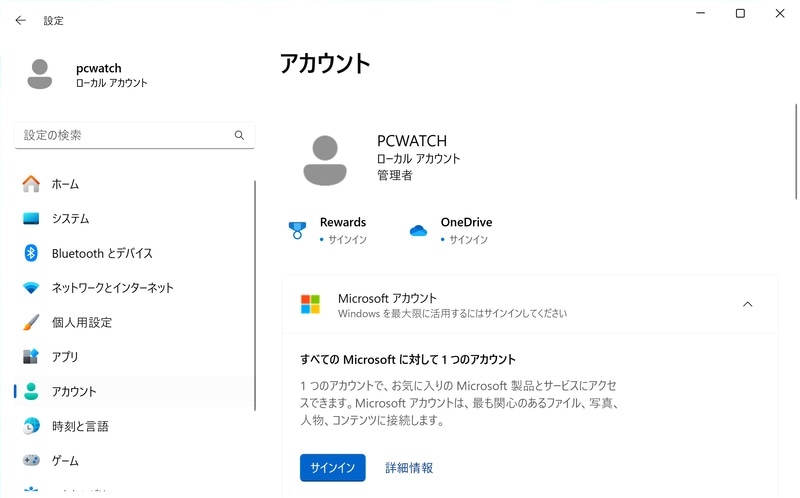Open the 詳細情報 link
800x498 pixels.
click(x=409, y=467)
